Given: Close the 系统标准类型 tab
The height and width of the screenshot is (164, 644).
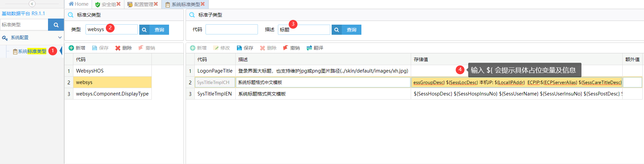Looking at the screenshot, I should tap(202, 4).
